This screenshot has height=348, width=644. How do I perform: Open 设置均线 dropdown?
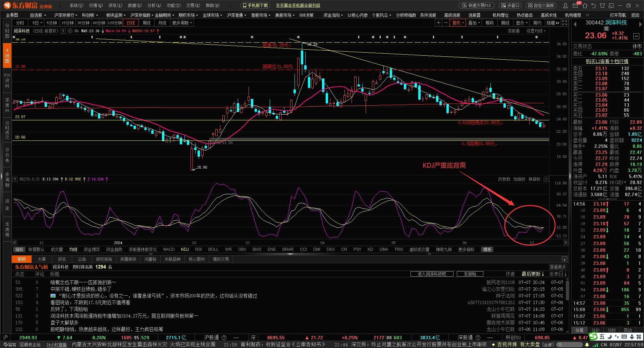click(x=536, y=31)
